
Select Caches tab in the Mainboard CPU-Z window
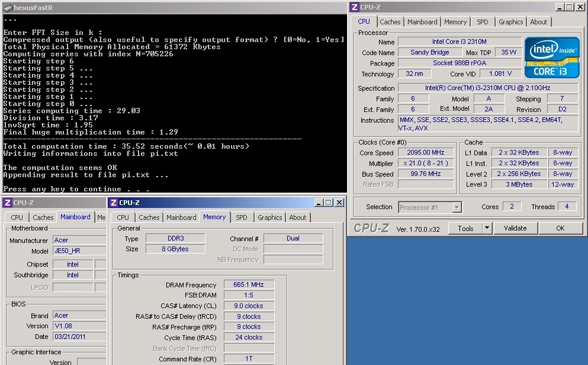pos(43,217)
